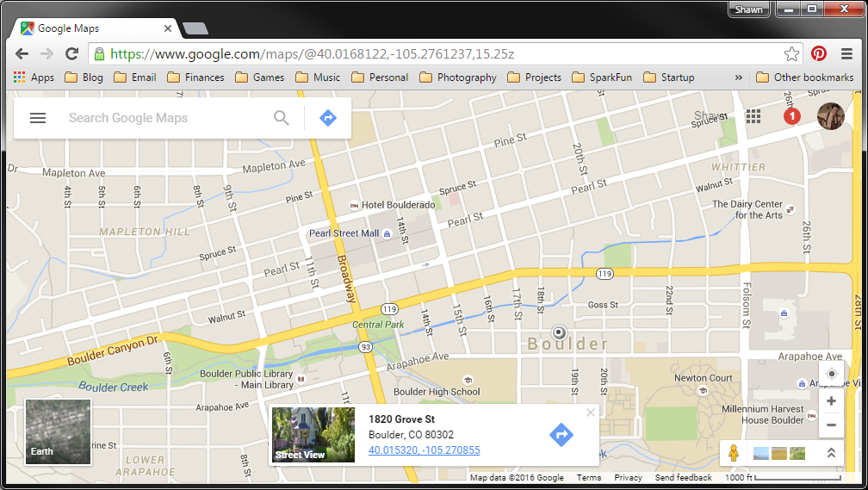Click the Boulder High School marker

[468, 381]
